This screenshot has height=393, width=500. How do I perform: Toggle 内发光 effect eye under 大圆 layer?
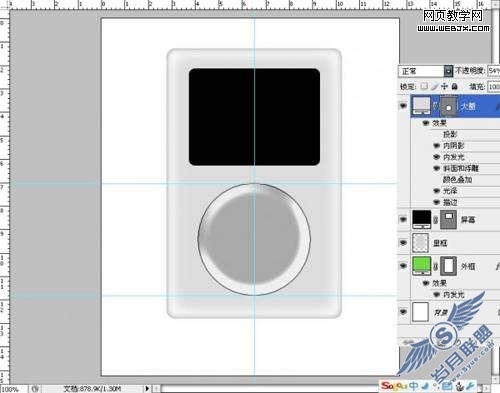click(437, 157)
